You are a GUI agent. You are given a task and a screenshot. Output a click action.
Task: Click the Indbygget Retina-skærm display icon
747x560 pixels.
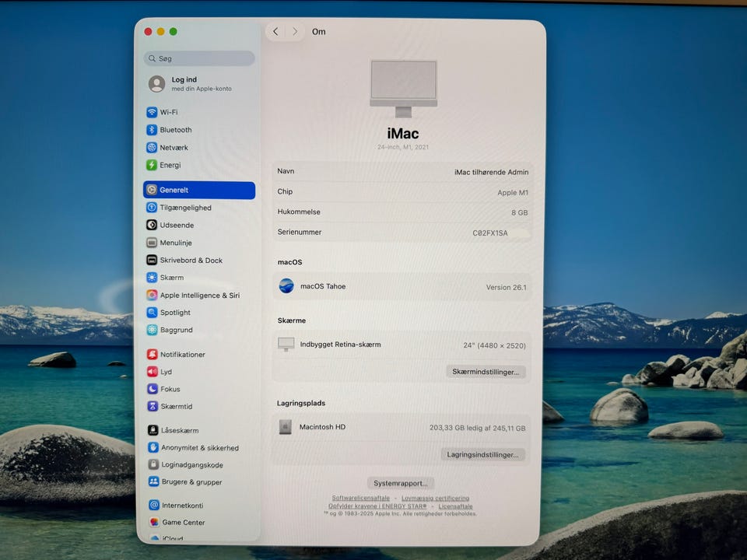pos(286,345)
